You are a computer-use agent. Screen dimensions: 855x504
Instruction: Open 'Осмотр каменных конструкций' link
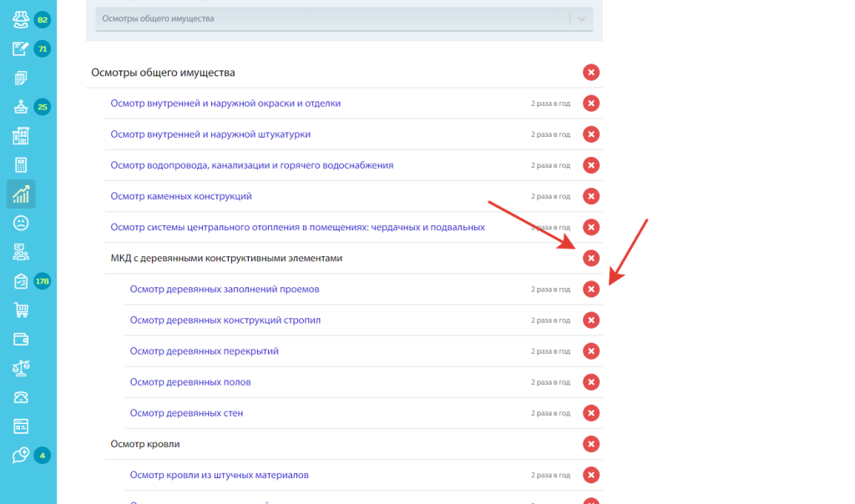tap(181, 196)
